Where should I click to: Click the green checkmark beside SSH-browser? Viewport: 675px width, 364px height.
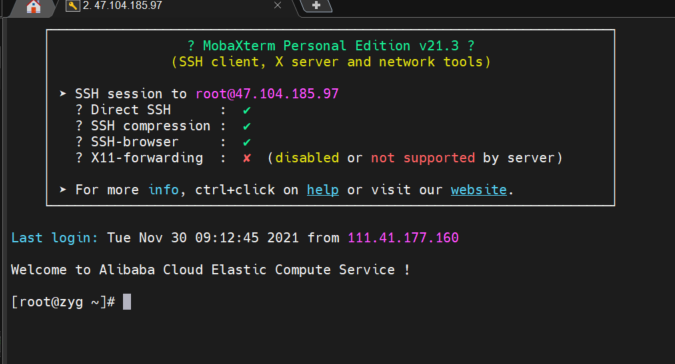coord(247,142)
